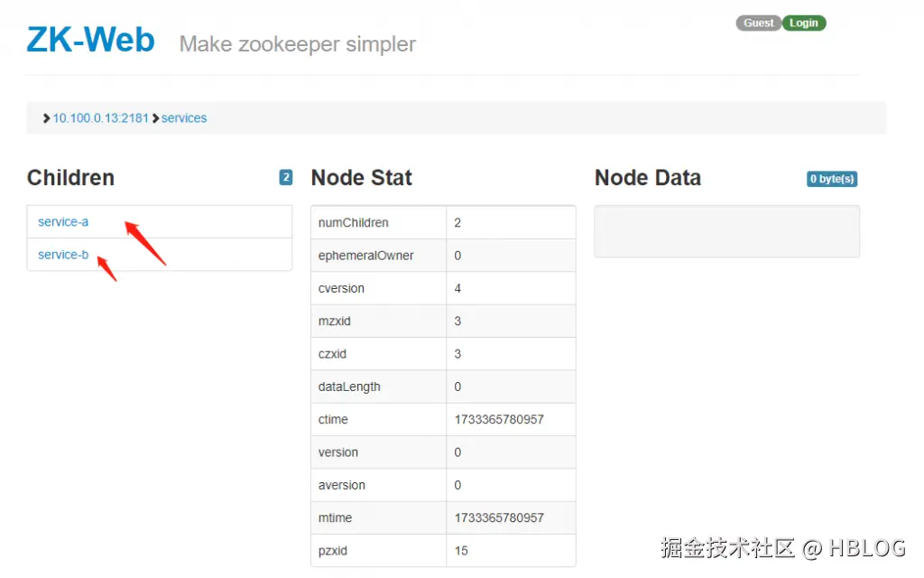Click the Children count badge
924x578 pixels.
pyautogui.click(x=286, y=178)
